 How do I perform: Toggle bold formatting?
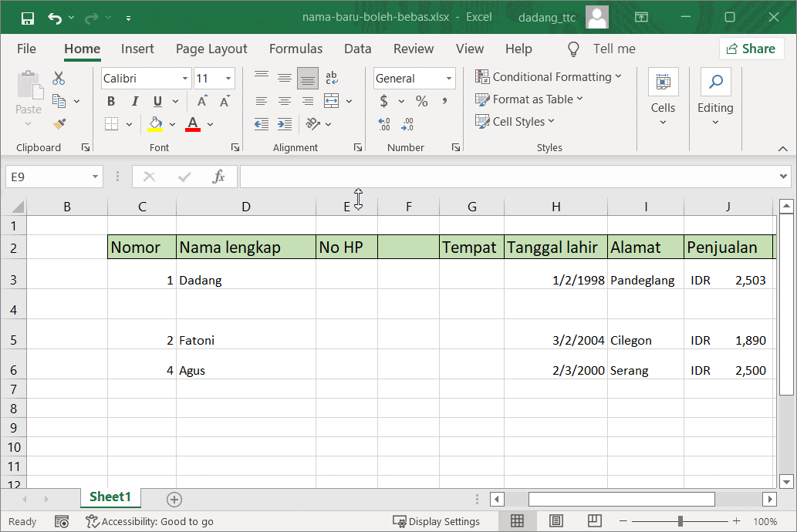coord(110,100)
